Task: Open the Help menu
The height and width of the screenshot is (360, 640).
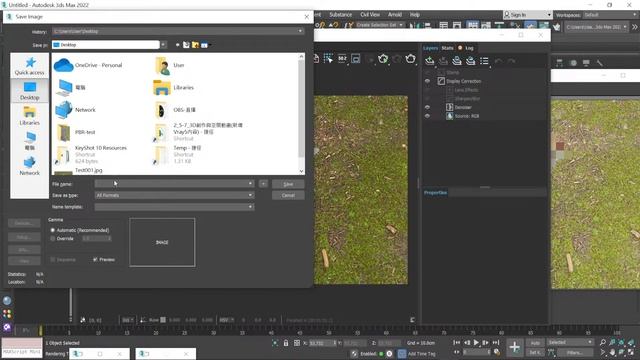Action: 415,15
